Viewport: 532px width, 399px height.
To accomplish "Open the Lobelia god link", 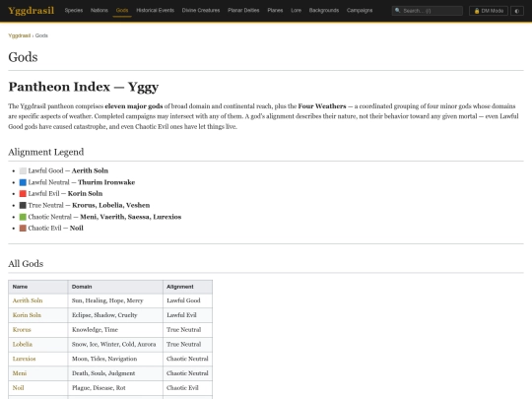I will pyautogui.click(x=23, y=345).
